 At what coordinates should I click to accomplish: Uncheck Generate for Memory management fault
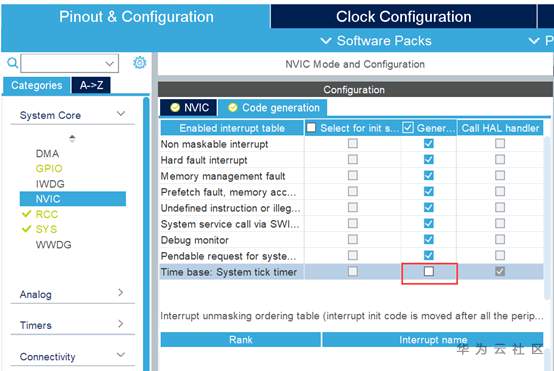[429, 175]
